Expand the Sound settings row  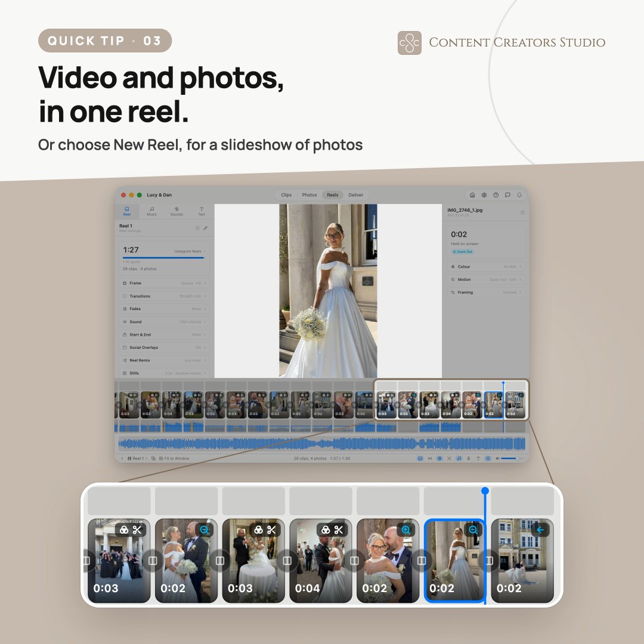(165, 321)
